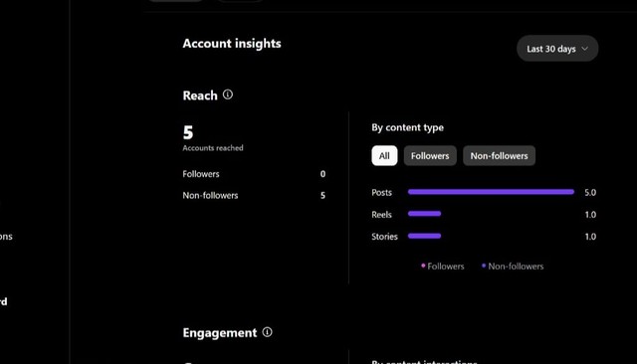Click the Stories purple reach bar

[425, 236]
